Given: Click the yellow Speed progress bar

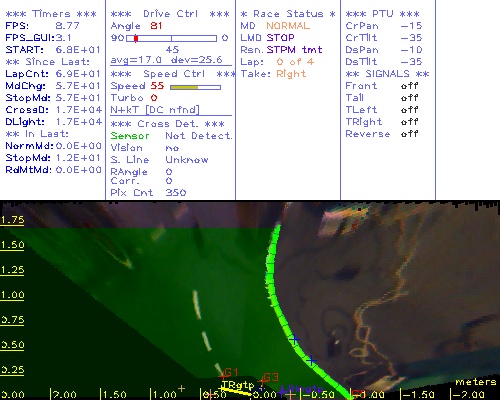Looking at the screenshot, I should pyautogui.click(x=195, y=87).
